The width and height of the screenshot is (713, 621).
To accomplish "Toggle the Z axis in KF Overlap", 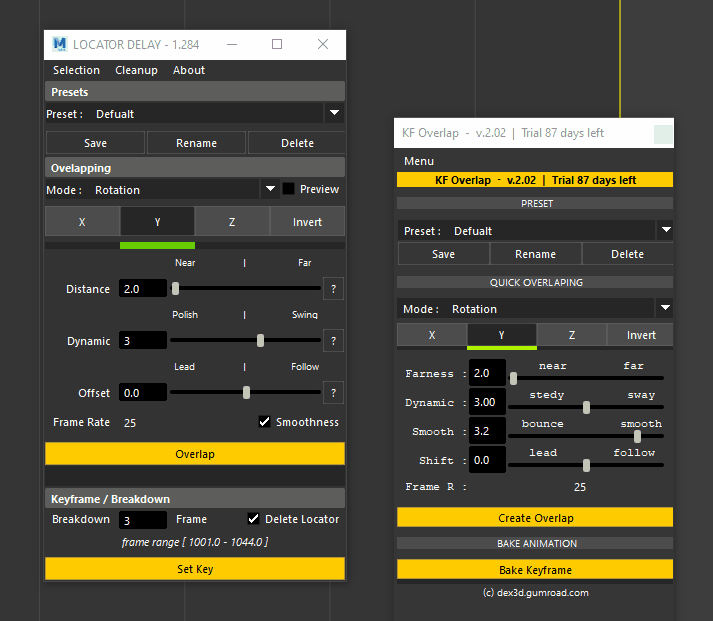I will point(572,335).
